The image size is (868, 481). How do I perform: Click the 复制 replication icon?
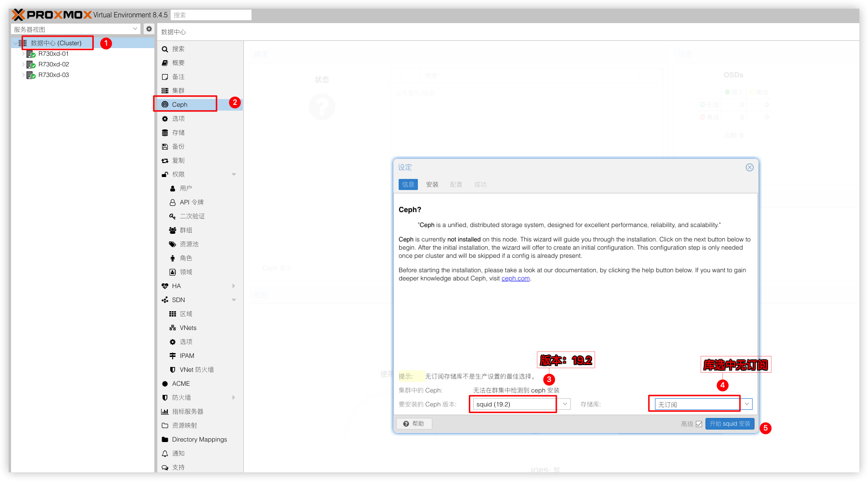coord(165,161)
